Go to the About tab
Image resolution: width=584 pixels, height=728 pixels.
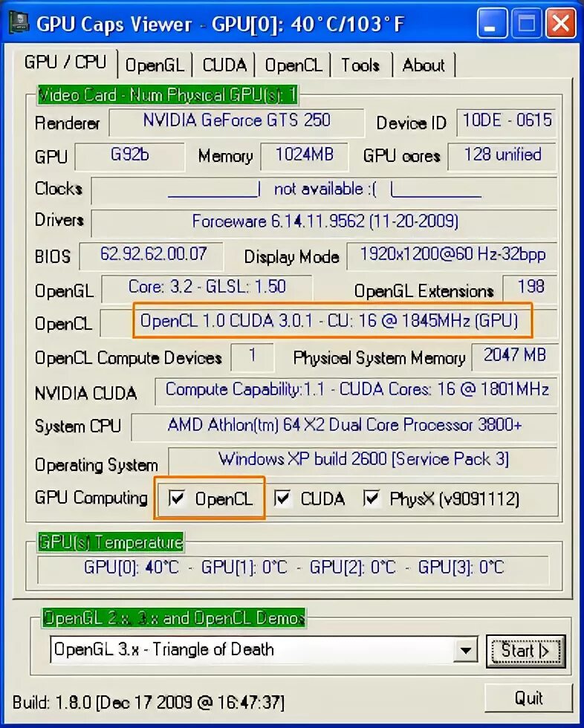pyautogui.click(x=424, y=65)
